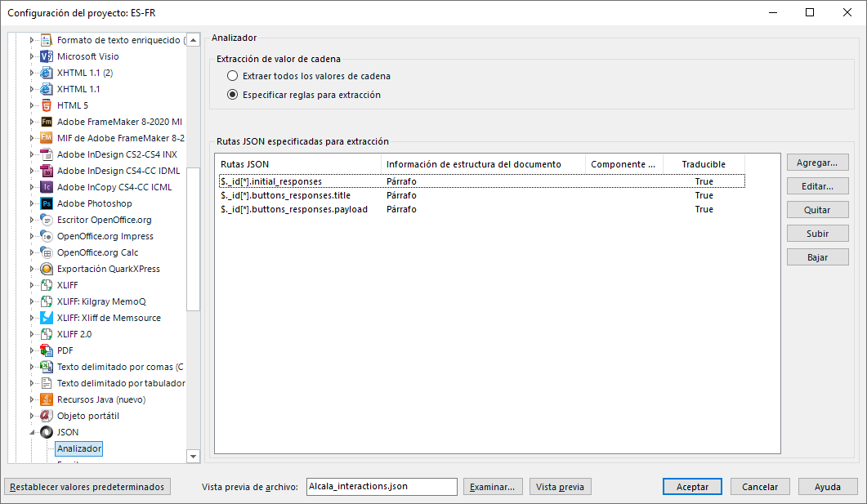867x504 pixels.
Task: Click the Adobe InDesign CS4-CC IDML icon
Action: 47,171
